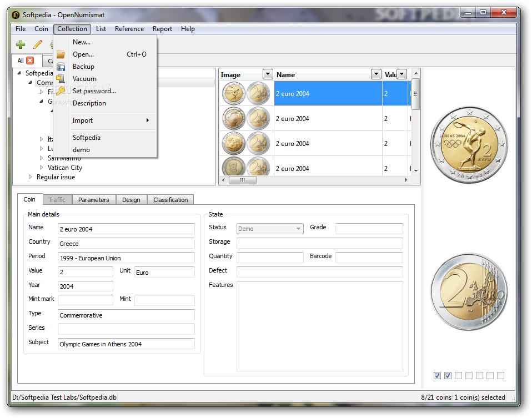Choose New... from Collection menu

[x=105, y=42]
